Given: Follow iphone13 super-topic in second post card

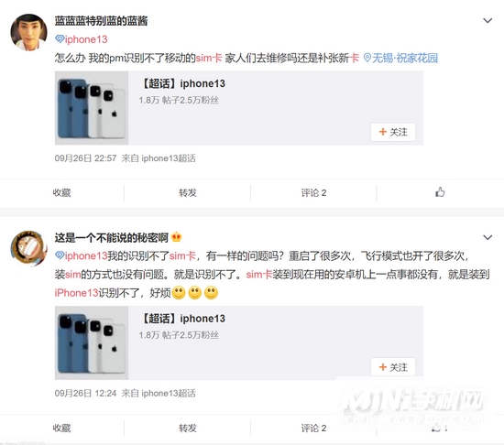Looking at the screenshot, I should (393, 367).
